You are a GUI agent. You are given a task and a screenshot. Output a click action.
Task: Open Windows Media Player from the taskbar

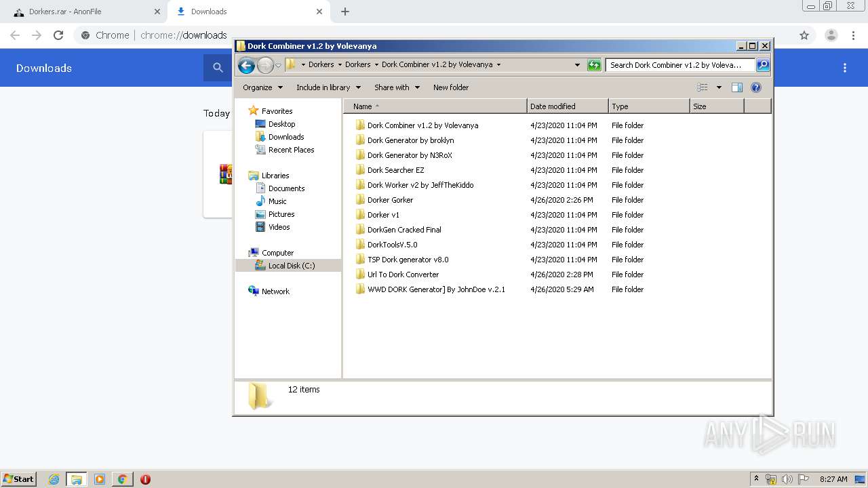click(99, 479)
